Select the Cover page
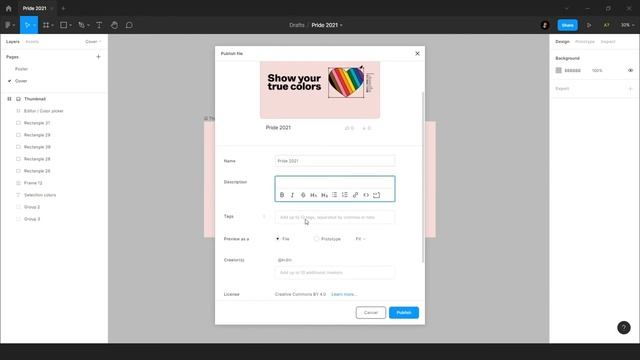Screen dimensions: 640x360 pos(21,81)
